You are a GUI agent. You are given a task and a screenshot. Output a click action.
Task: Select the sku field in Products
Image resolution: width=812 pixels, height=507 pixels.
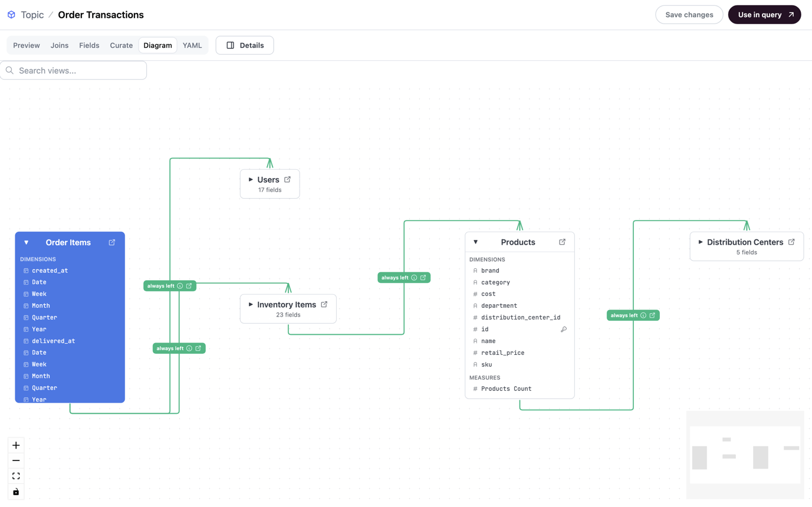click(520, 365)
